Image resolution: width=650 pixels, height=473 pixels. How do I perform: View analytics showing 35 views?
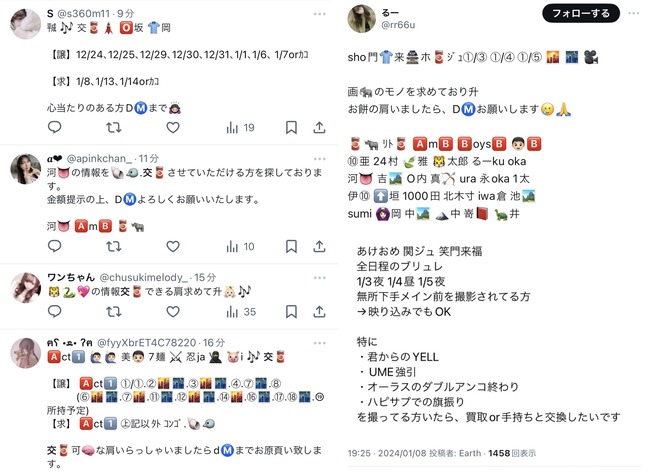(241, 312)
